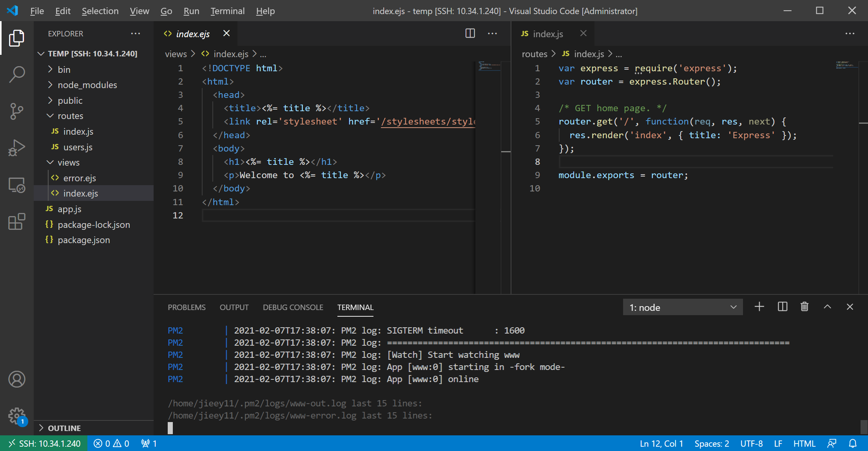Viewport: 868px width, 451px height.
Task: Split the index.ejs editor right
Action: pos(470,34)
